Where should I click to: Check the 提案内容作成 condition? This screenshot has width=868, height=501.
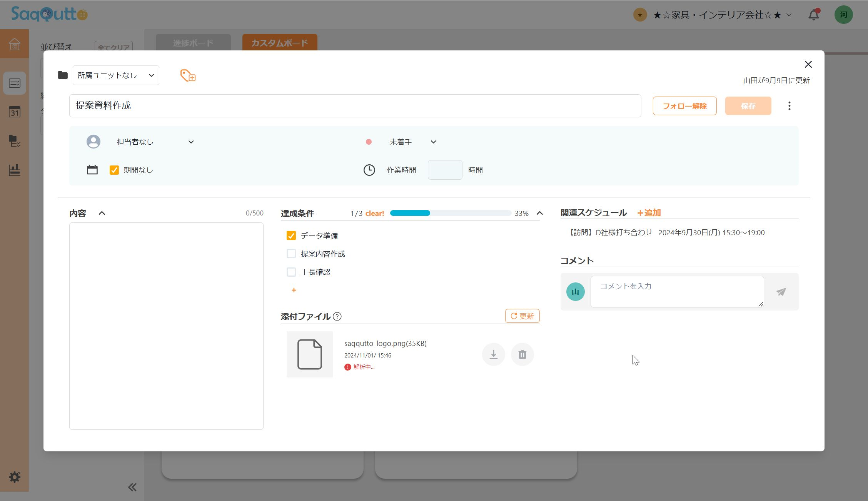[291, 254]
